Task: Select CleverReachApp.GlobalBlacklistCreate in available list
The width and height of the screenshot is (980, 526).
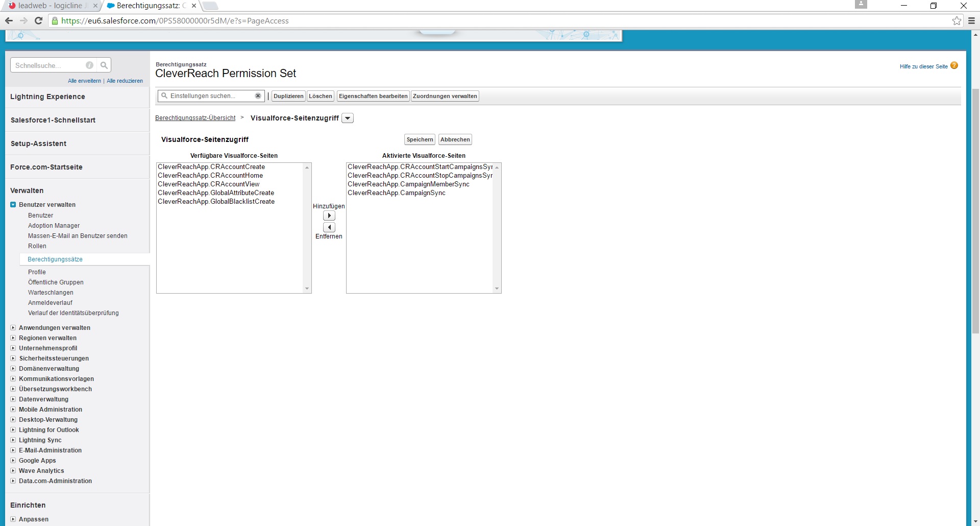Action: pos(216,201)
